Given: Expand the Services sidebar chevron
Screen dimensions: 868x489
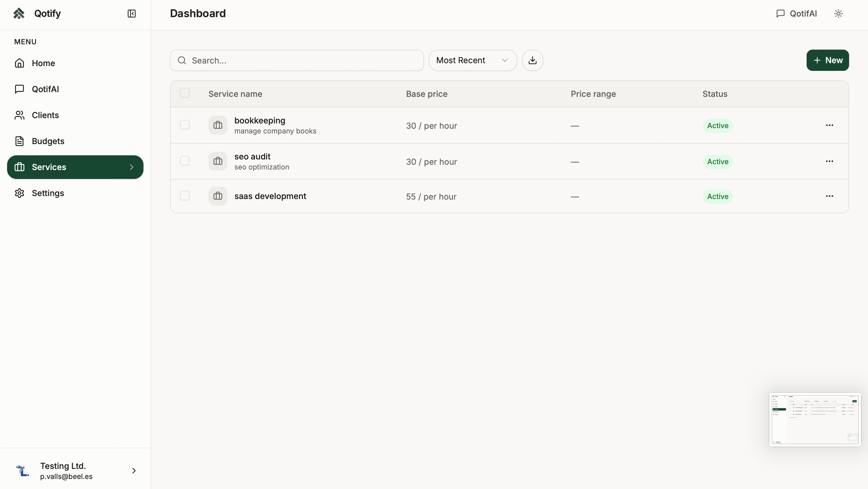Looking at the screenshot, I should point(131,167).
